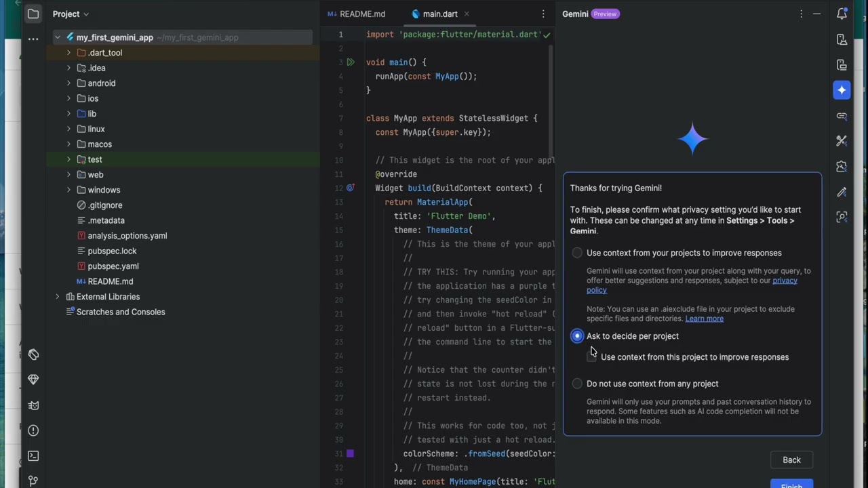Screen dimensions: 868x488
Task: Check Use context from this project checkbox
Action: (x=592, y=357)
